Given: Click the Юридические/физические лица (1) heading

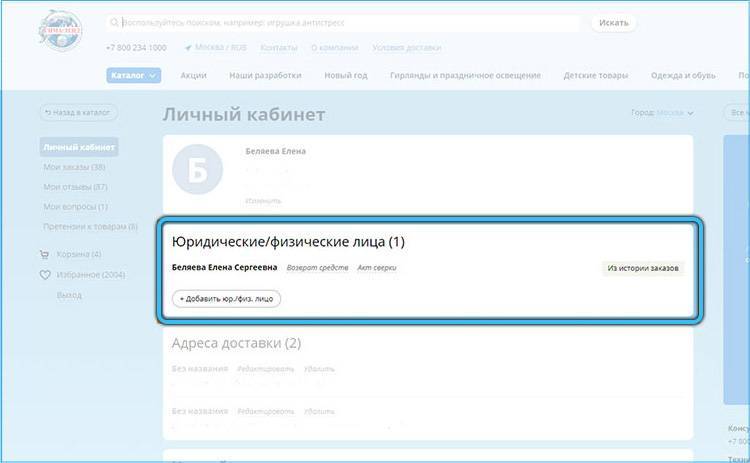Looking at the screenshot, I should tap(288, 242).
